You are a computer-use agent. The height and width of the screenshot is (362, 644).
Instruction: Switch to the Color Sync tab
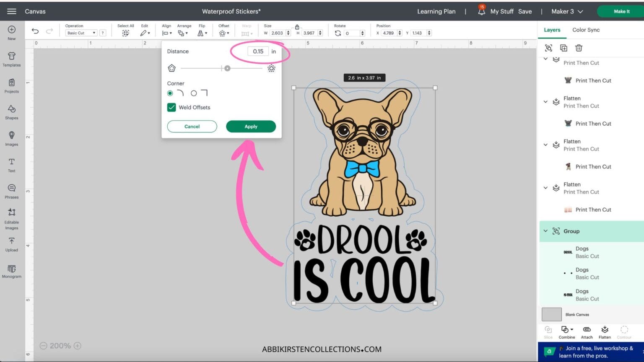(586, 30)
